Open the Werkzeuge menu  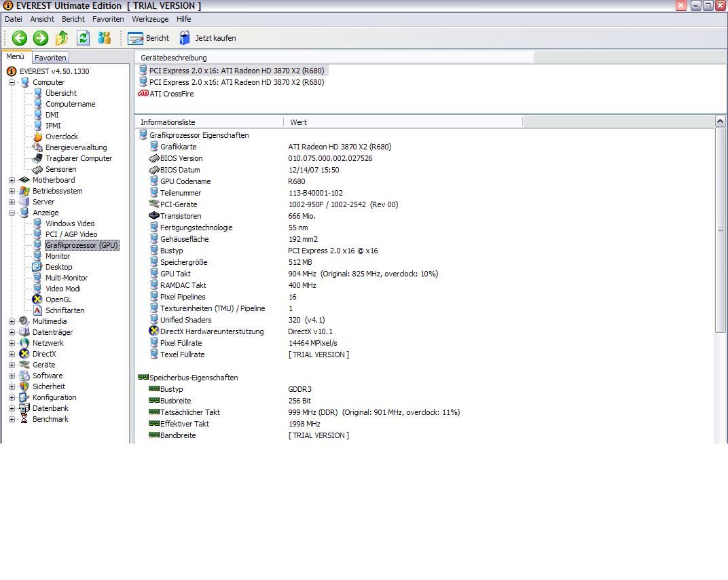pyautogui.click(x=151, y=19)
